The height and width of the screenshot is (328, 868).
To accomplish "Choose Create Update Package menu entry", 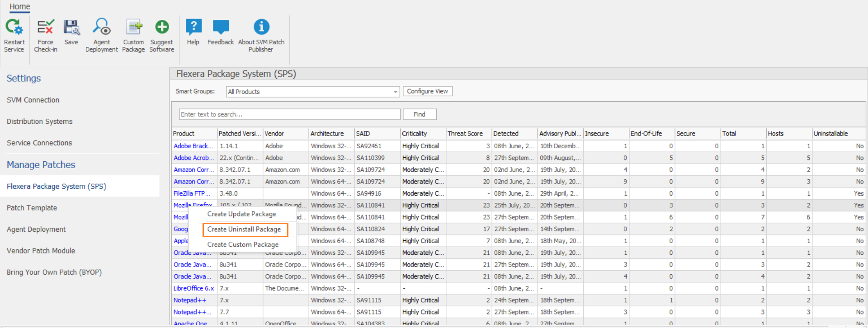I will tap(241, 214).
